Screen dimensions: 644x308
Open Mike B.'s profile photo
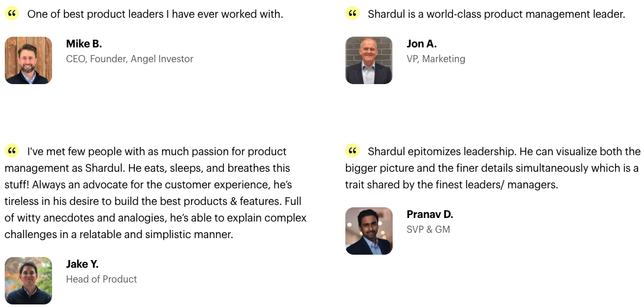pyautogui.click(x=28, y=60)
